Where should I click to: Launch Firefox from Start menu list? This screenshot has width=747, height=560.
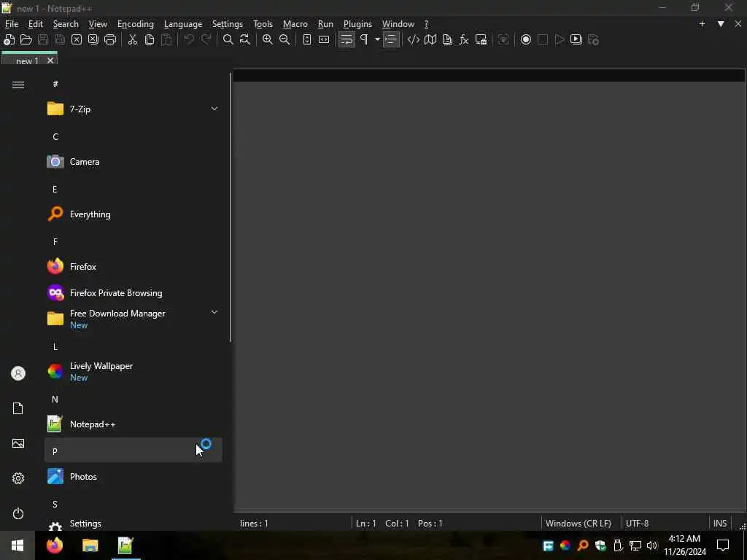pyautogui.click(x=133, y=267)
